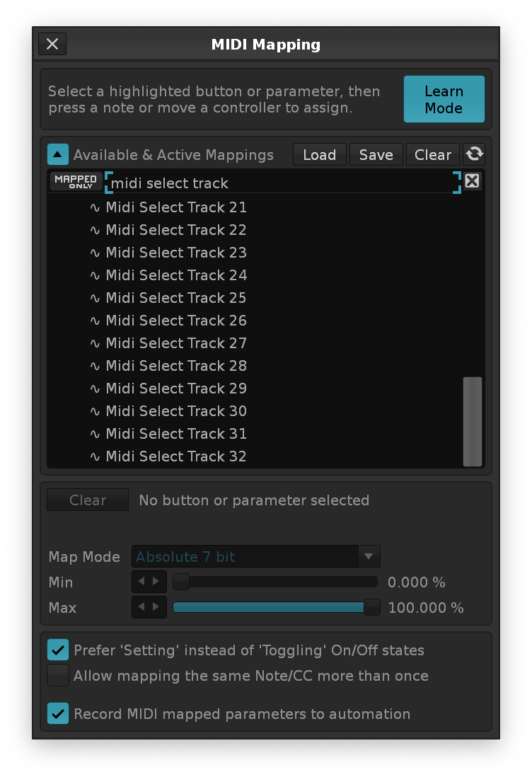Image resolution: width=532 pixels, height=777 pixels.
Task: Select Midi Select Track 25 entry
Action: (x=175, y=298)
